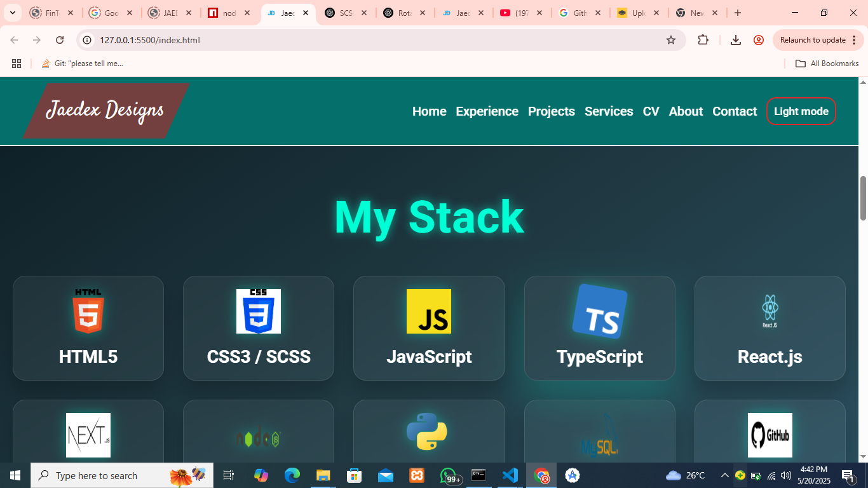The image size is (868, 488).
Task: Click the 'CSS3 / SCSS' card label
Action: click(x=259, y=357)
